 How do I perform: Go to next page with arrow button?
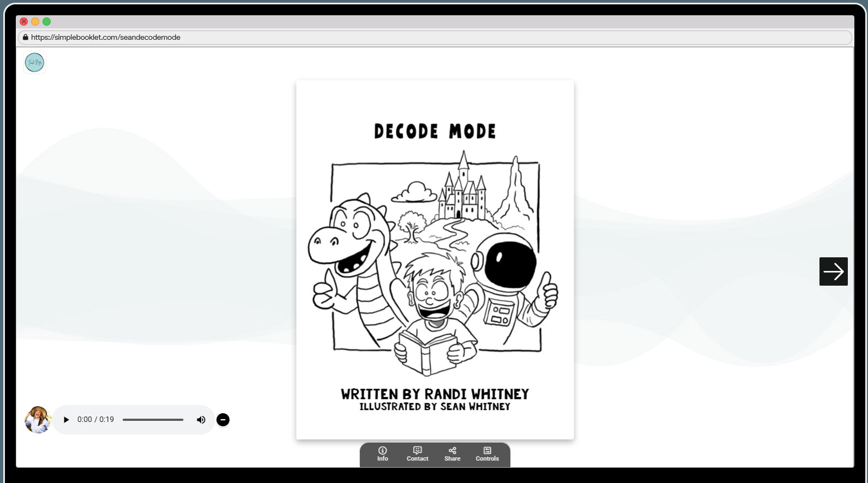coord(833,271)
